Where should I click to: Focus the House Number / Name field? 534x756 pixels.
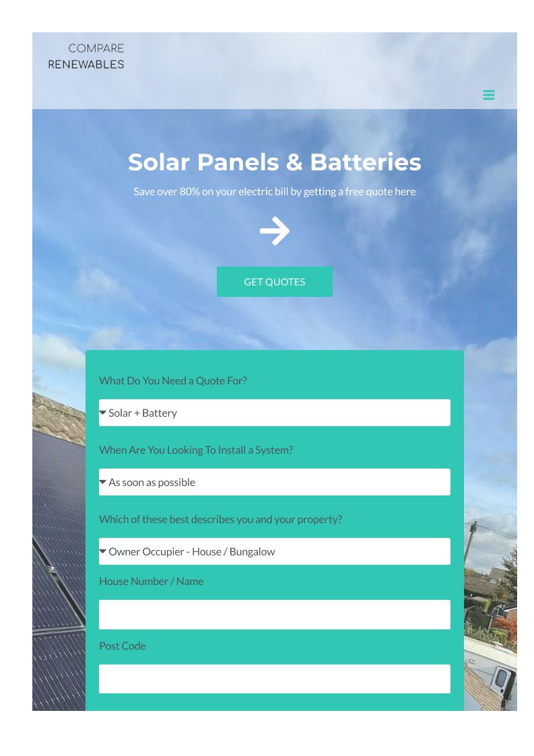(275, 615)
